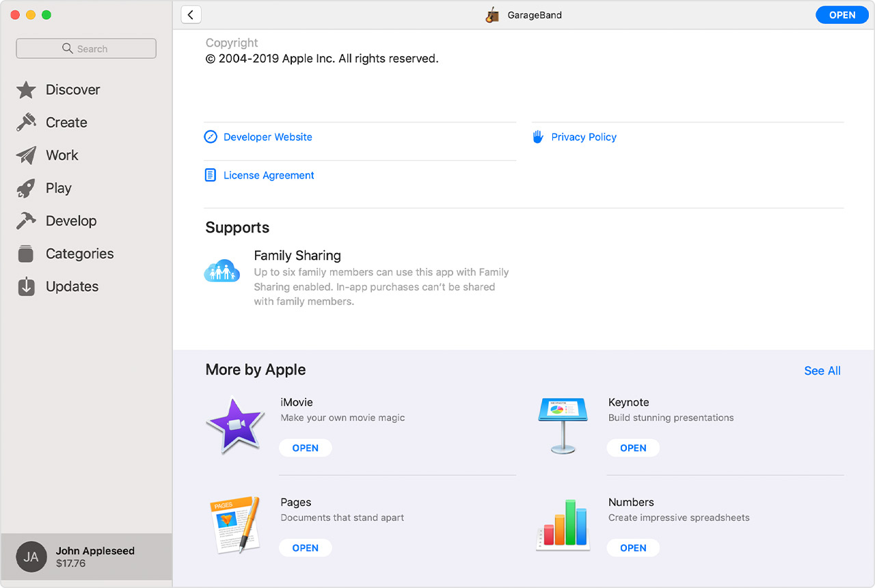Viewport: 875px width, 588px height.
Task: Follow the Developer Website link
Action: click(268, 137)
